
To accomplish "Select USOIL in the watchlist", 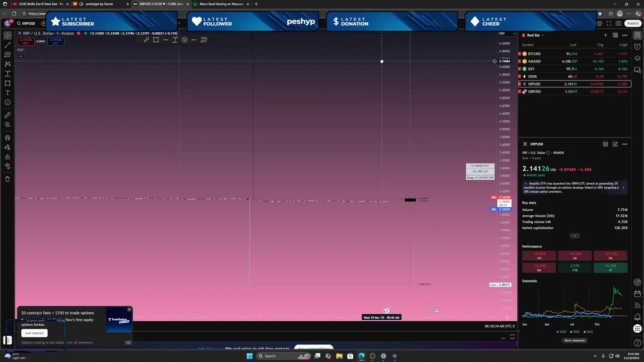I will click(x=575, y=76).
